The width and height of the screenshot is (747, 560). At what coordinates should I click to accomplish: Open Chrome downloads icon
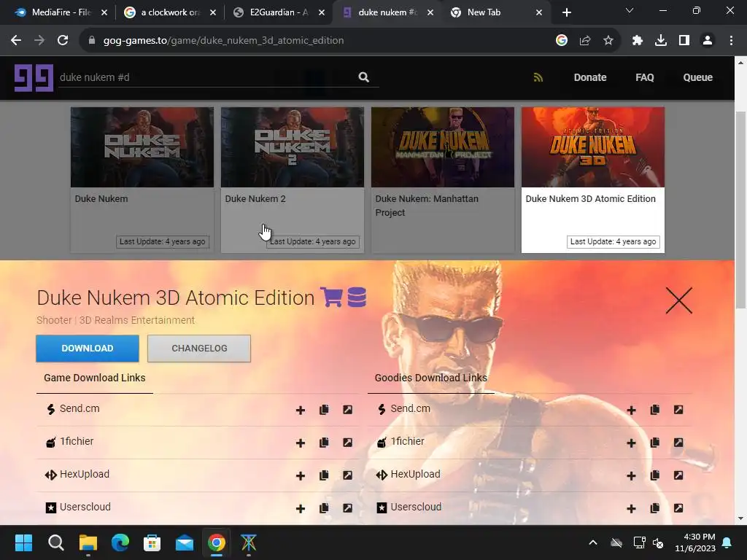(661, 41)
